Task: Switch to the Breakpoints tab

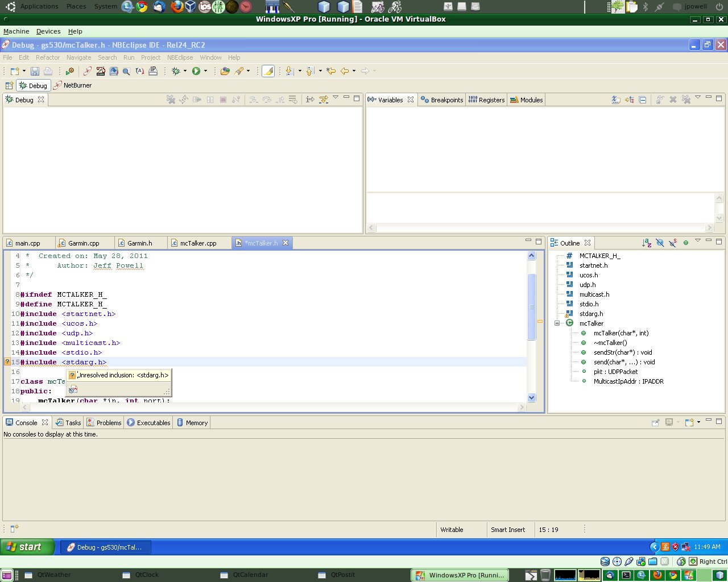Action: click(x=442, y=99)
